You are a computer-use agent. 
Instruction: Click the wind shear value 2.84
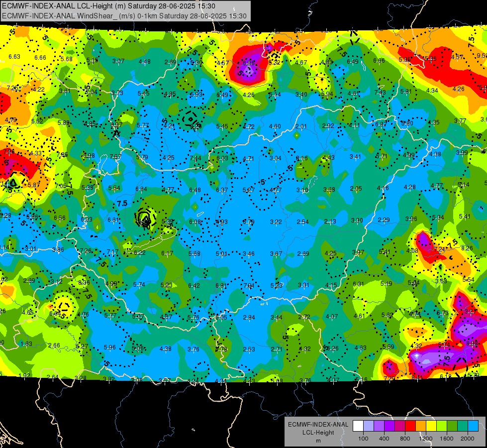click(x=249, y=318)
